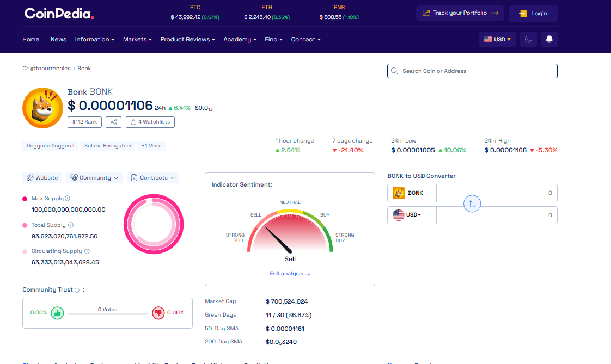The height and width of the screenshot is (364, 611).
Task: Expand Product Reviews menu
Action: [x=187, y=39]
